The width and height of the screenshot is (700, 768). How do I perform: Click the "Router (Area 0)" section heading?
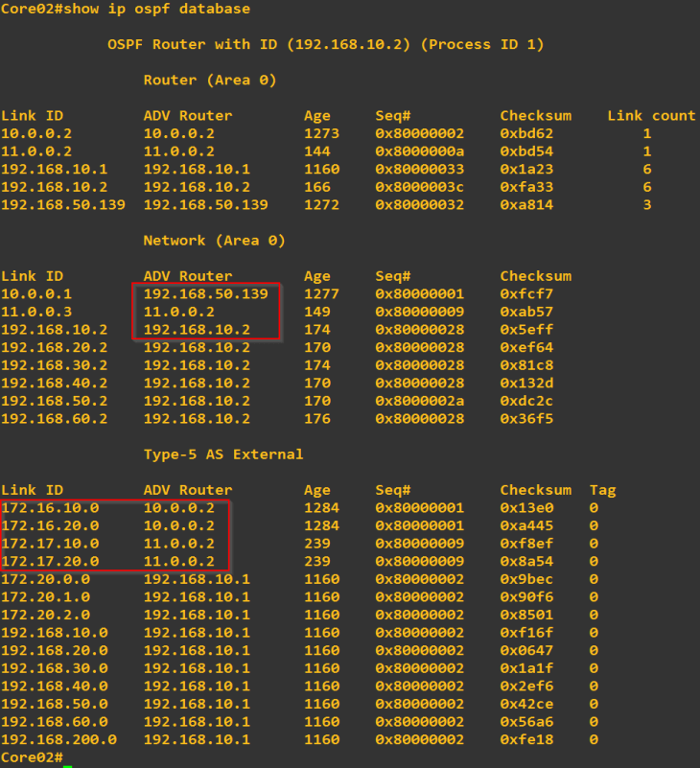coord(209,80)
